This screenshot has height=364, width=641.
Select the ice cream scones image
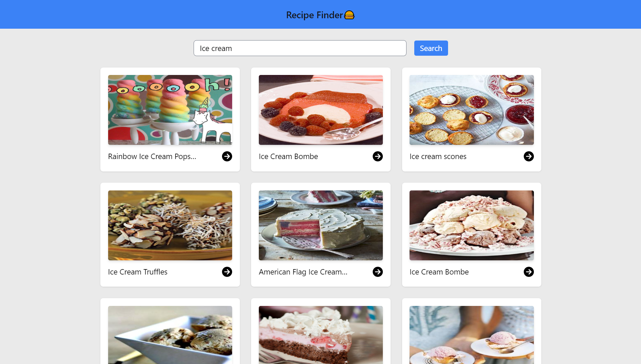(472, 110)
